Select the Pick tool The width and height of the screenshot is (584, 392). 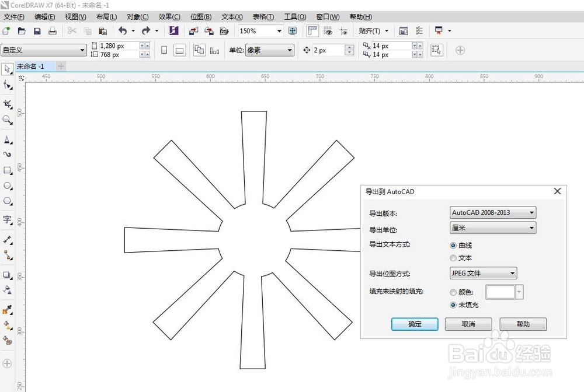[x=8, y=69]
